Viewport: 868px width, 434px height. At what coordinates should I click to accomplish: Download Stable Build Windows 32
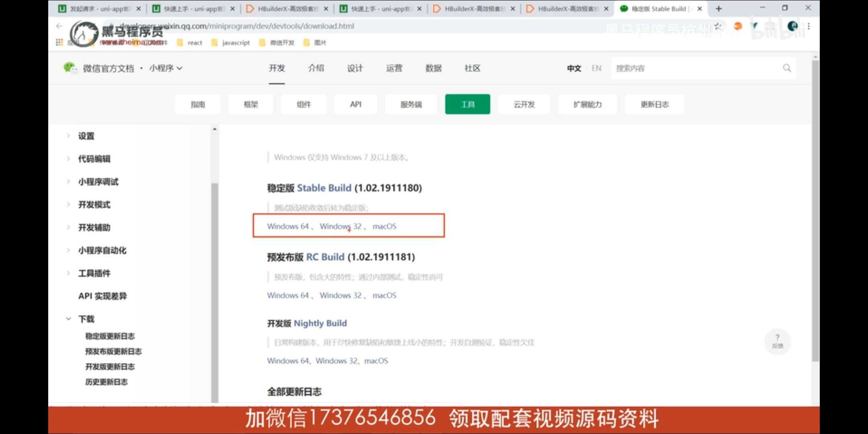[340, 226]
